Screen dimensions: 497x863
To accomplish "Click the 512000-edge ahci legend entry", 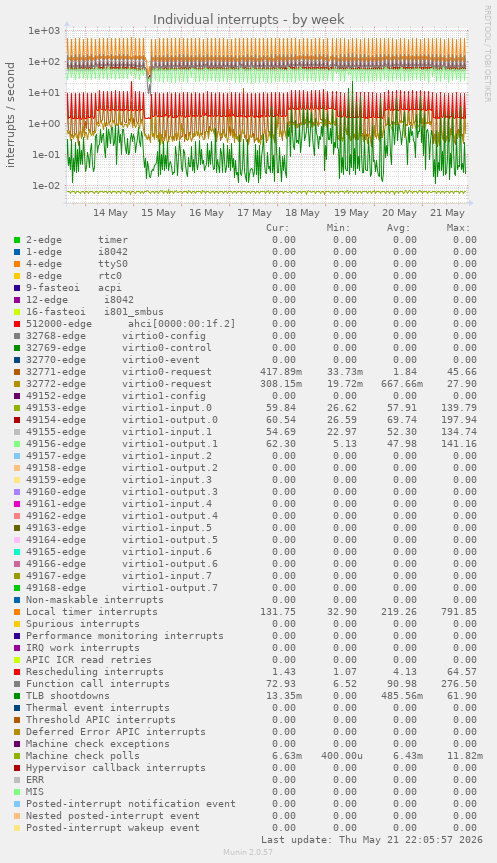I will point(130,324).
